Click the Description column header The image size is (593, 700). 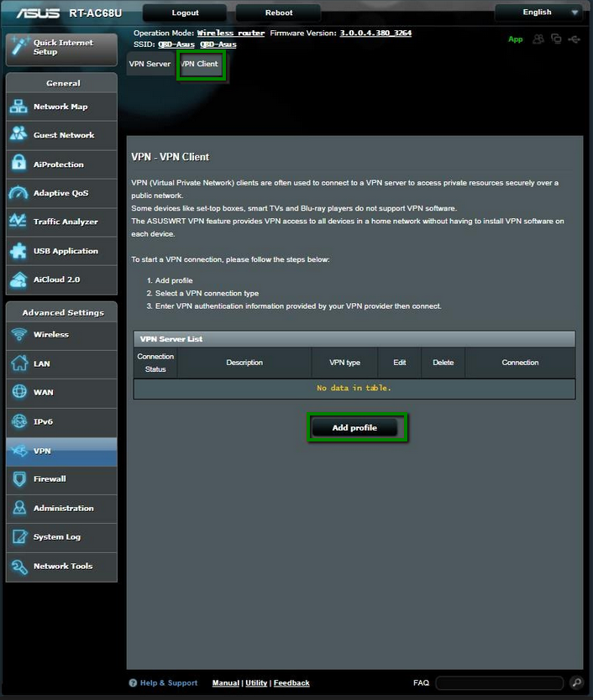[244, 363]
